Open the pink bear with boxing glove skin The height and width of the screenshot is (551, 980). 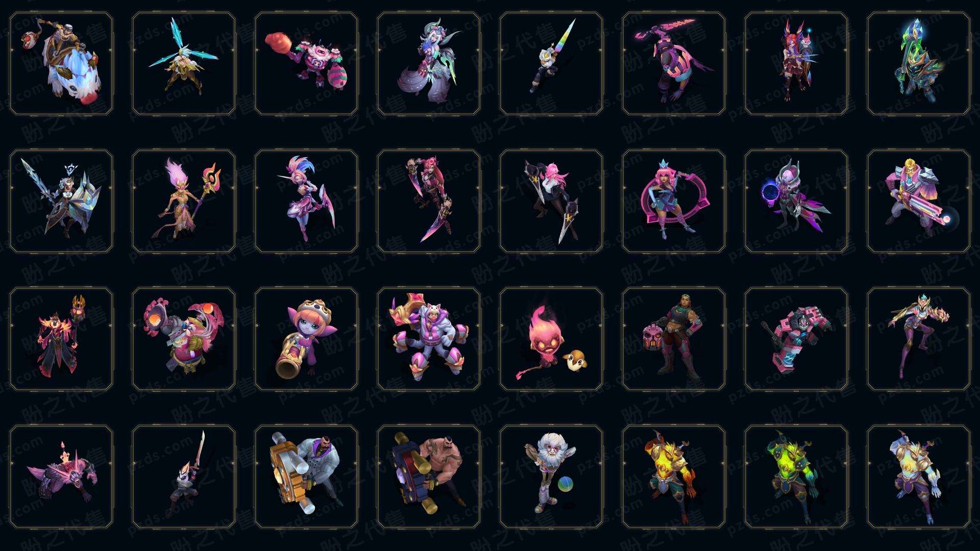306,64
